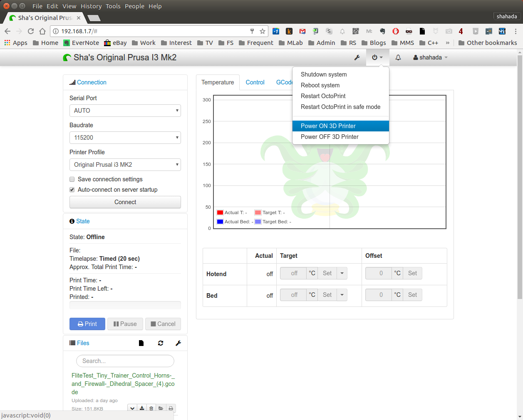Open the OctoPrint settings wrench in navbar

(357, 57)
